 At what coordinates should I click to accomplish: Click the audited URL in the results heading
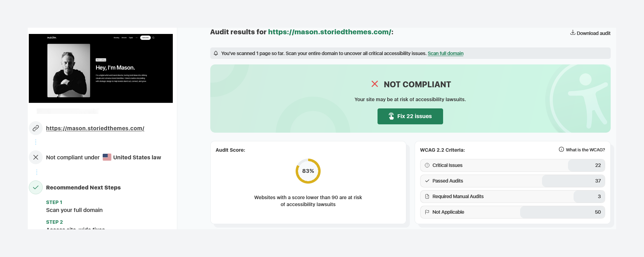click(329, 32)
